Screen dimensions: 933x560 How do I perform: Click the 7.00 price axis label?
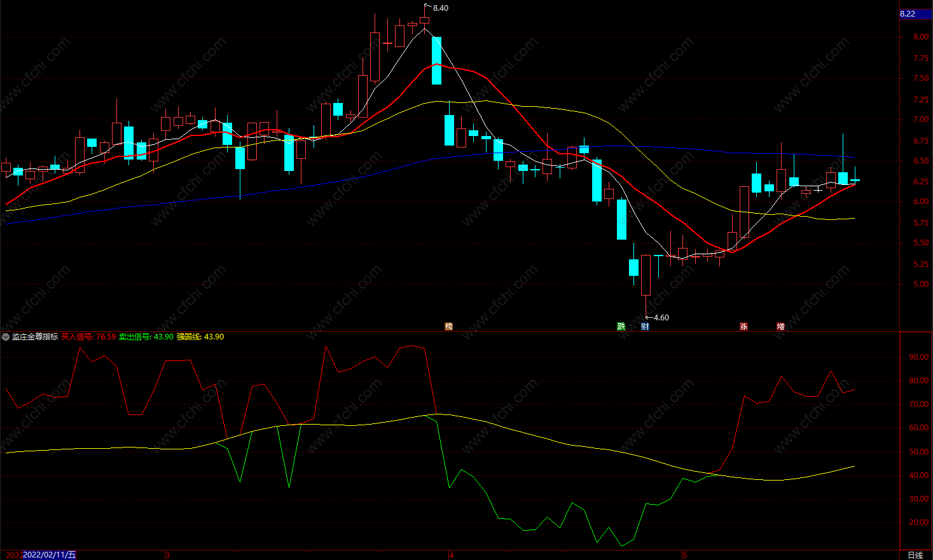(x=920, y=120)
